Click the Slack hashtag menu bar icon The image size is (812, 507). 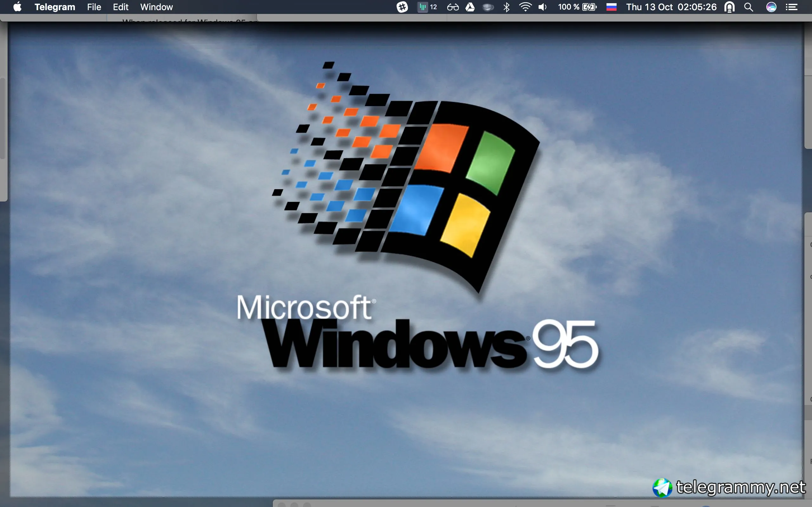point(402,7)
